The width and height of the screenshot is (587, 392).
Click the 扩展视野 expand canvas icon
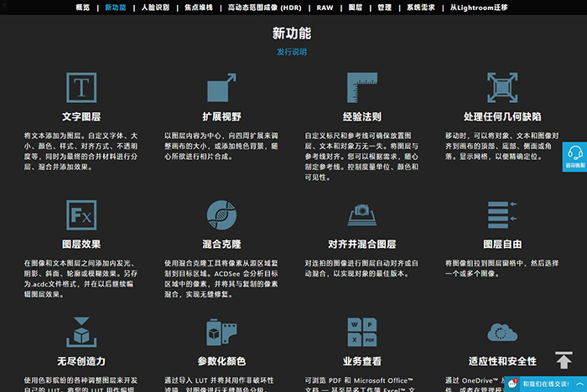click(221, 87)
